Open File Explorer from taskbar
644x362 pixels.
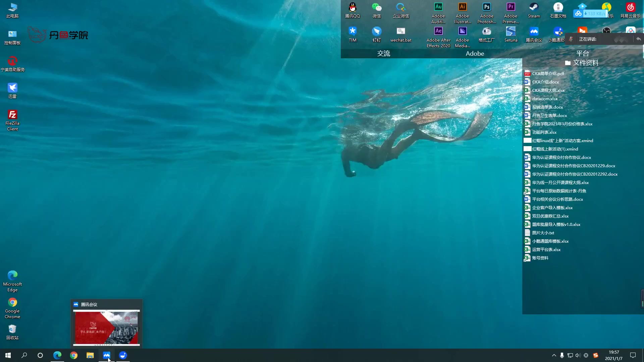[90, 355]
